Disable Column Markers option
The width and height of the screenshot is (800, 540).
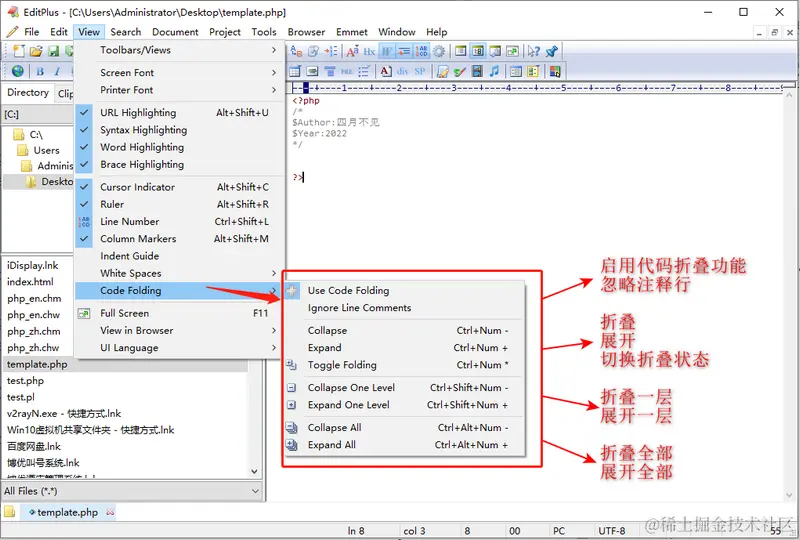click(179, 239)
